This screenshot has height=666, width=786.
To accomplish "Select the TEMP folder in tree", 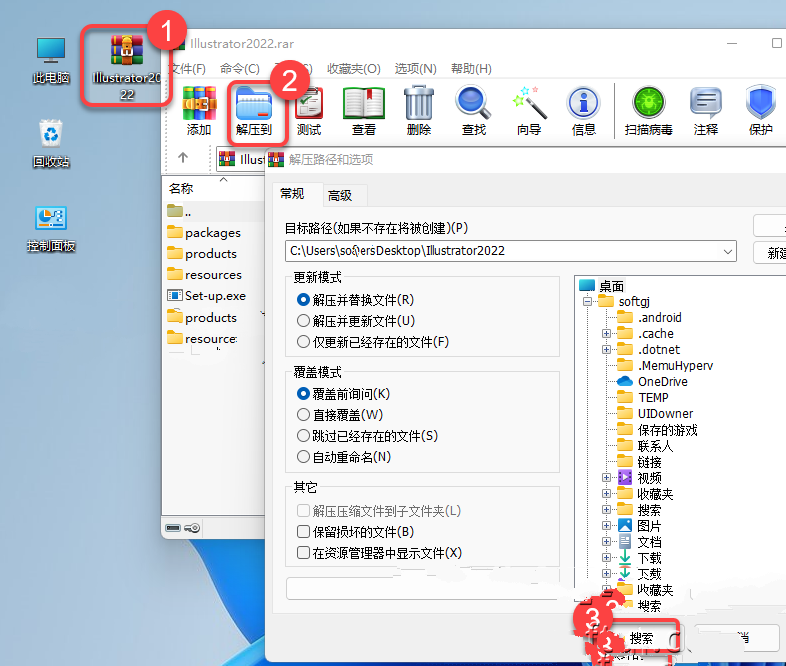I will [x=643, y=398].
